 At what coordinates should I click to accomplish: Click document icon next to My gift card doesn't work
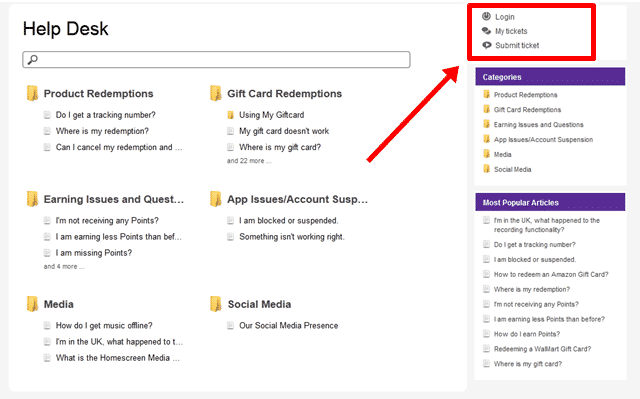[x=231, y=131]
